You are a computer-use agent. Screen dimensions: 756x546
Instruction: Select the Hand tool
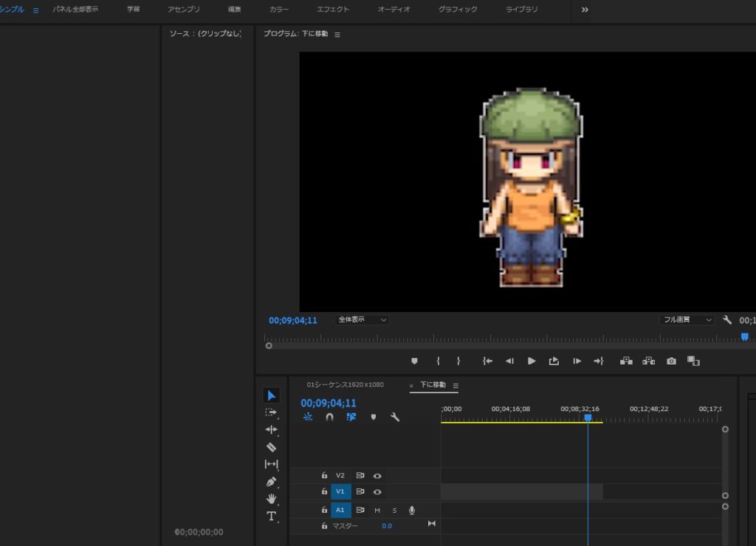click(271, 499)
